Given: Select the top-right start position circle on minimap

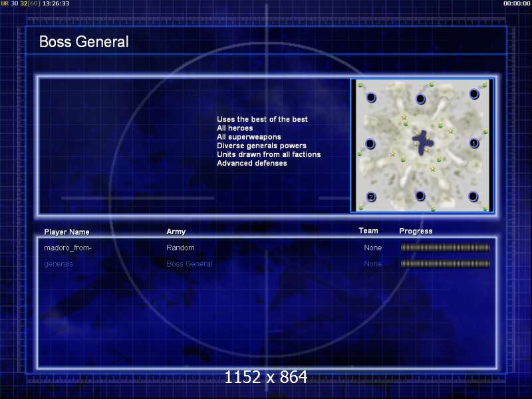Looking at the screenshot, I should (x=473, y=94).
